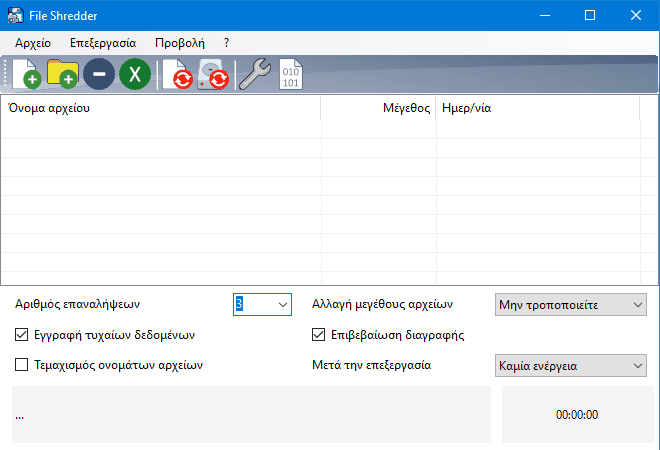Screen dimensions: 660x450
Task: Open the Μην τροποποιείτε dropdown
Action: pos(571,305)
